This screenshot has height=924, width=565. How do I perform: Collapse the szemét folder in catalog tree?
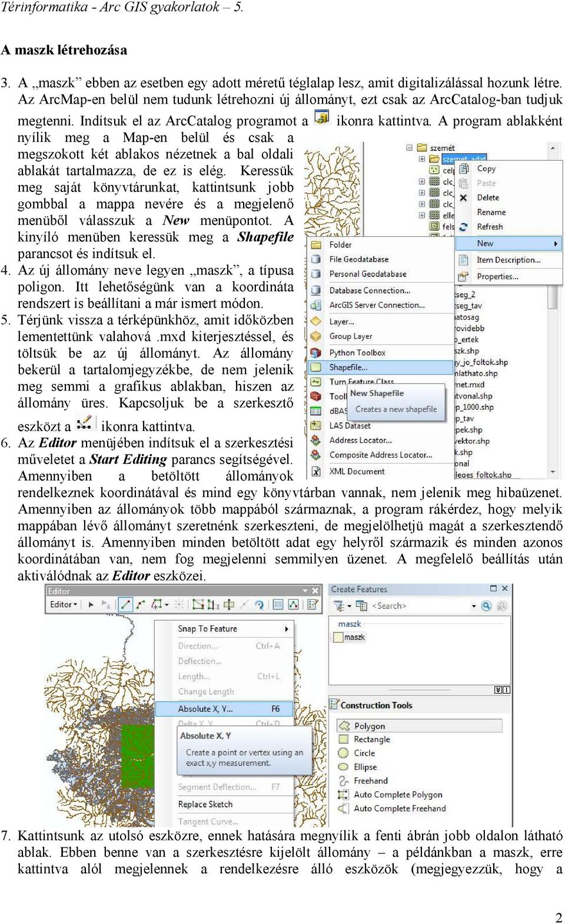point(409,148)
